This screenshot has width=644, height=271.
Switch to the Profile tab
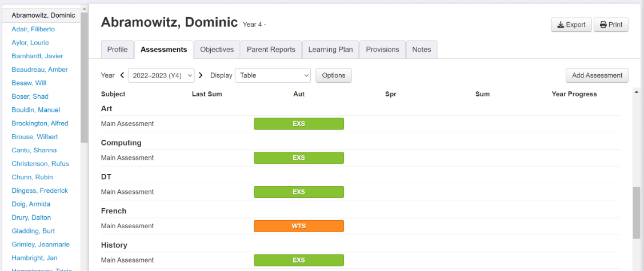(x=117, y=50)
